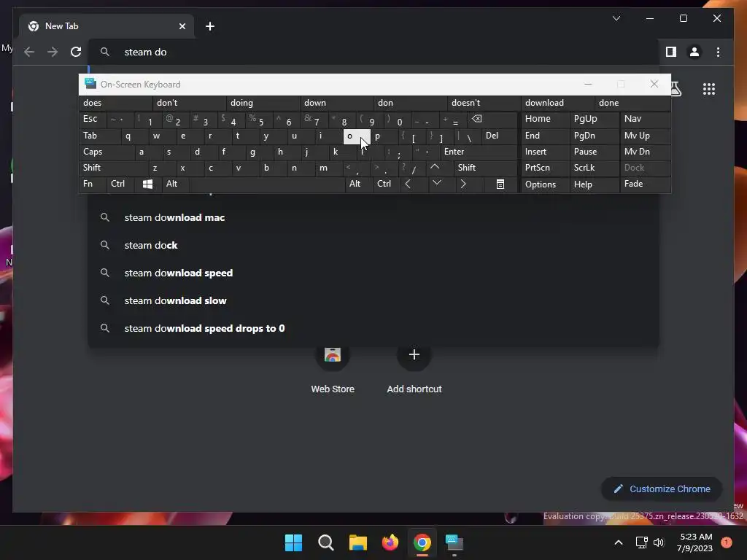747x560 pixels.
Task: Open the Google apps grid icon
Action: (x=709, y=89)
